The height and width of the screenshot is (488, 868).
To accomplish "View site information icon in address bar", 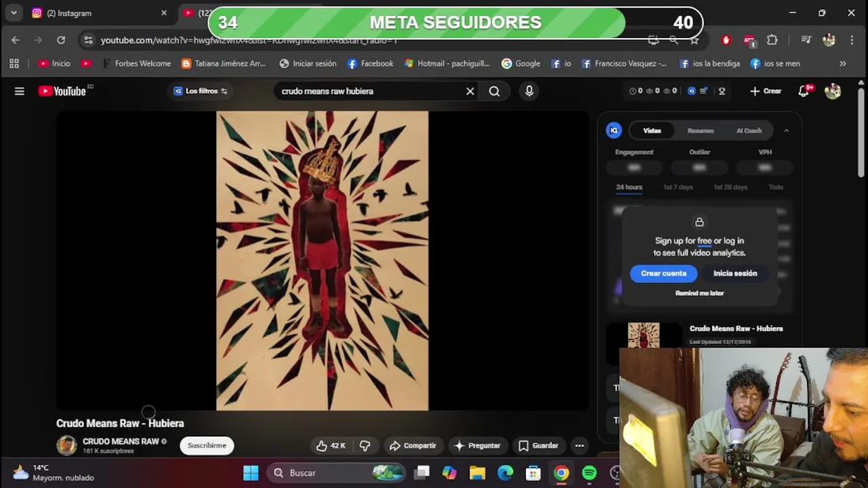I will [x=89, y=40].
